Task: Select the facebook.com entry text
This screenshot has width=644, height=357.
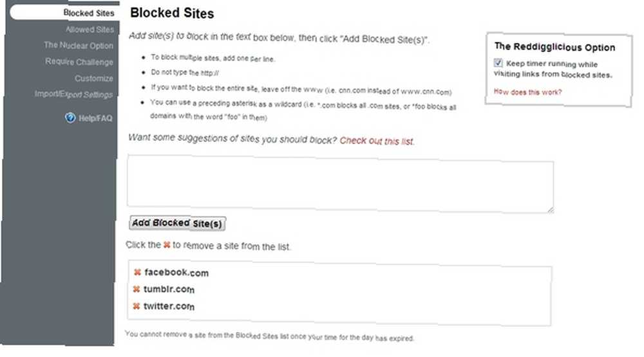Action: click(x=176, y=273)
